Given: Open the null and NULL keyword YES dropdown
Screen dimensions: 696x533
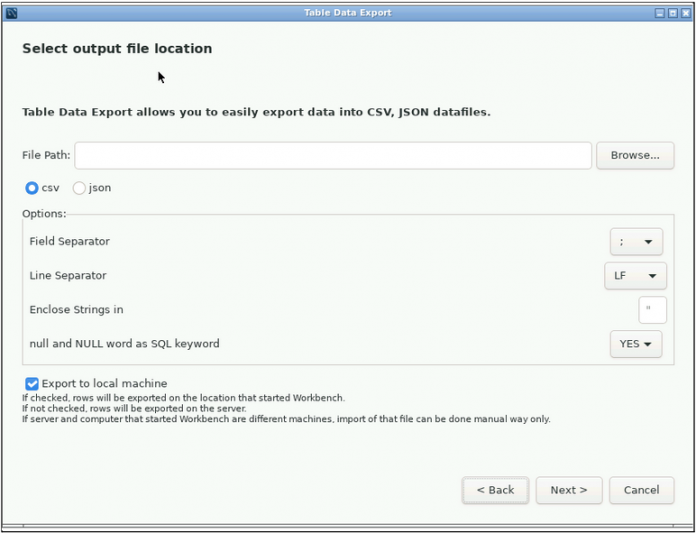Looking at the screenshot, I should pos(636,344).
